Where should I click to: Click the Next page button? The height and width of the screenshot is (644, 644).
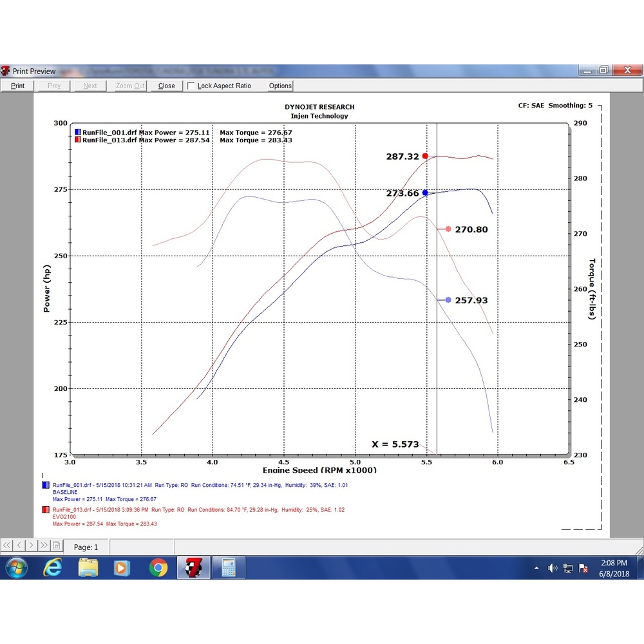tap(90, 86)
